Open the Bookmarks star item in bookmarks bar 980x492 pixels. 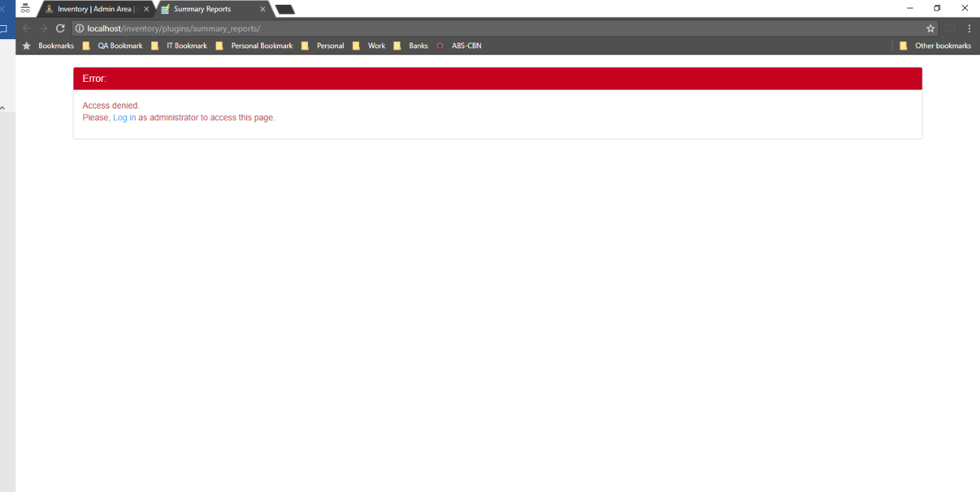[x=48, y=45]
